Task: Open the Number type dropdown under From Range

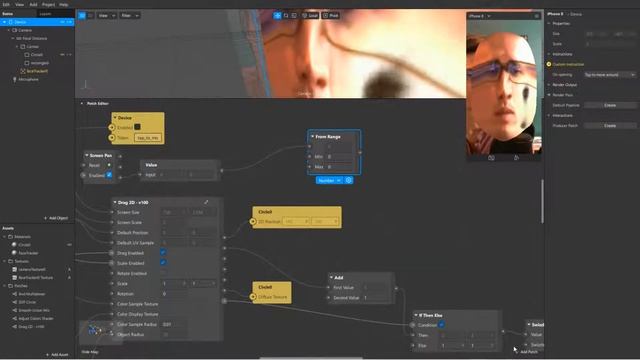Action: click(329, 180)
